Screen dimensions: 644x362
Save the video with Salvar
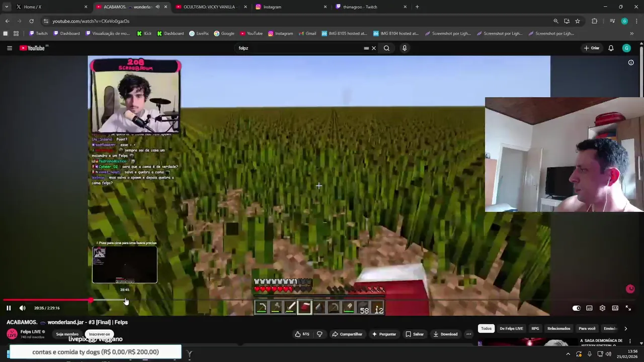[x=415, y=334]
